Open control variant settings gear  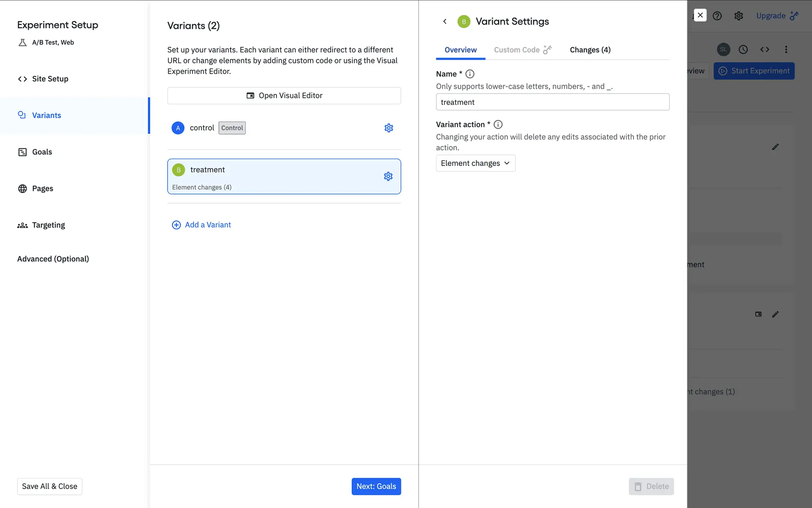[389, 128]
